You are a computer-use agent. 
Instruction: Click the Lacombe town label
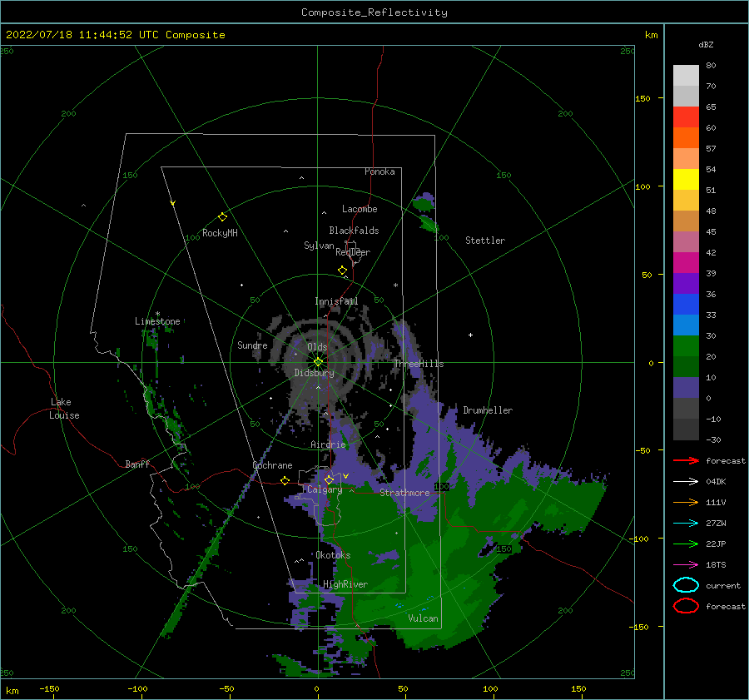click(x=360, y=209)
